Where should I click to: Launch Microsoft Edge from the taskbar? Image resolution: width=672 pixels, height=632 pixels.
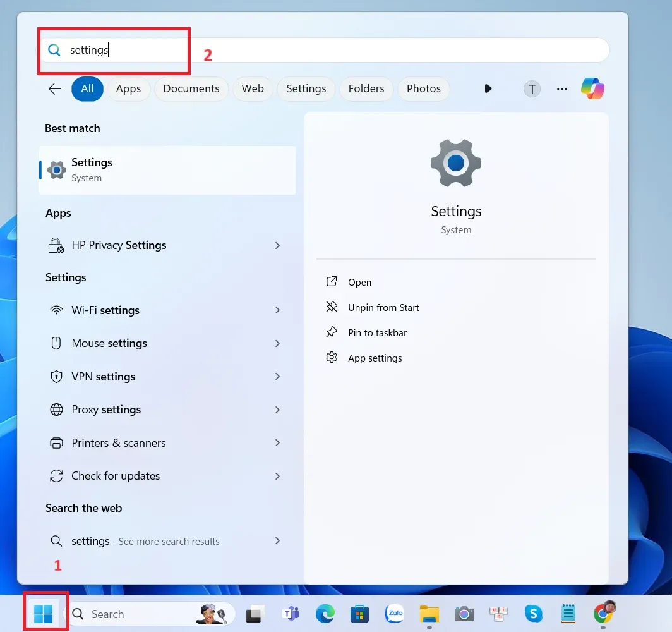(x=325, y=614)
